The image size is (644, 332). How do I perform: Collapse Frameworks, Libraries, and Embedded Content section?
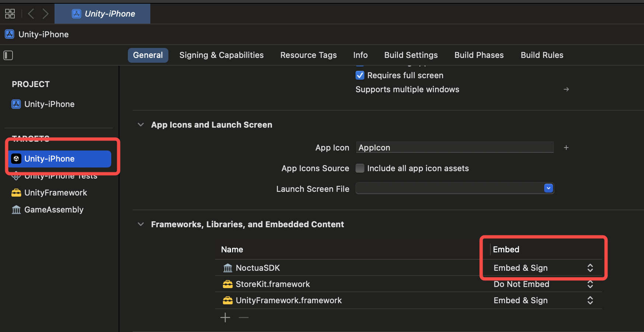tap(141, 224)
